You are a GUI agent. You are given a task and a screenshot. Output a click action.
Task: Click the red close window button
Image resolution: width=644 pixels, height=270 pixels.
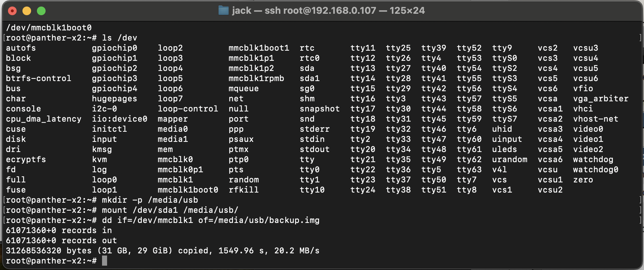pyautogui.click(x=12, y=11)
